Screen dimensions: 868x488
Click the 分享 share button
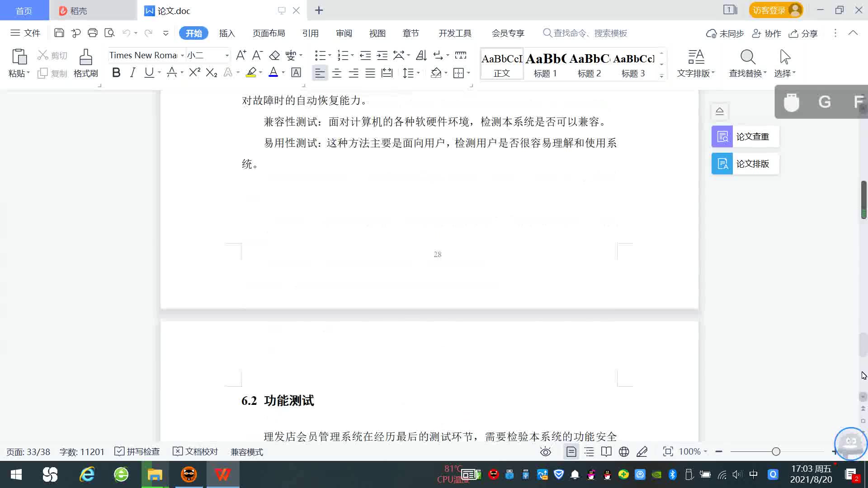point(803,33)
